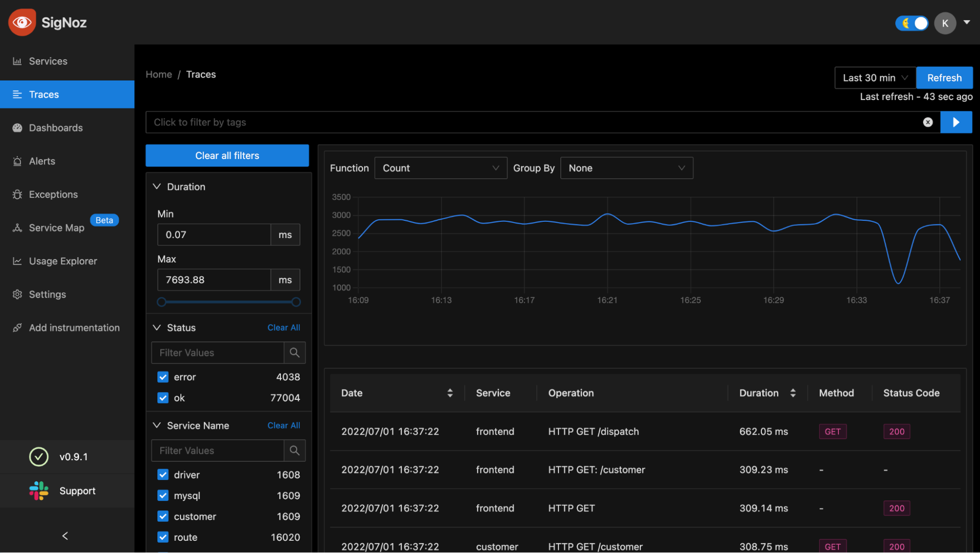Viewport: 980px width, 553px height.
Task: Open Usage Explorer in the sidebar
Action: coord(67,261)
